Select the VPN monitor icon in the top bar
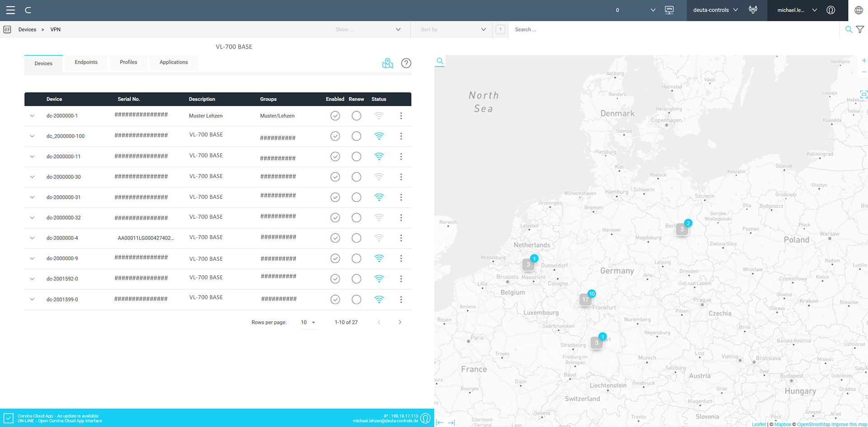The width and height of the screenshot is (868, 427). coord(670,9)
